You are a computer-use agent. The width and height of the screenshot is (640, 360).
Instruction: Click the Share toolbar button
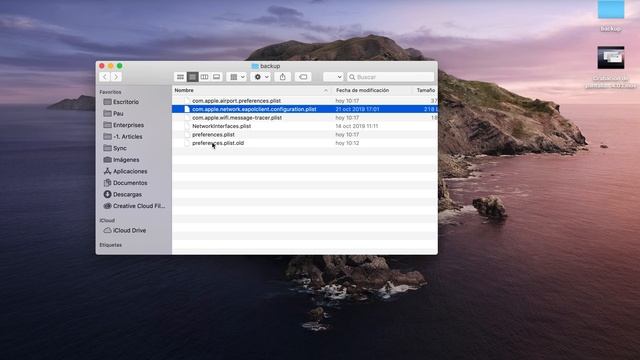point(282,77)
